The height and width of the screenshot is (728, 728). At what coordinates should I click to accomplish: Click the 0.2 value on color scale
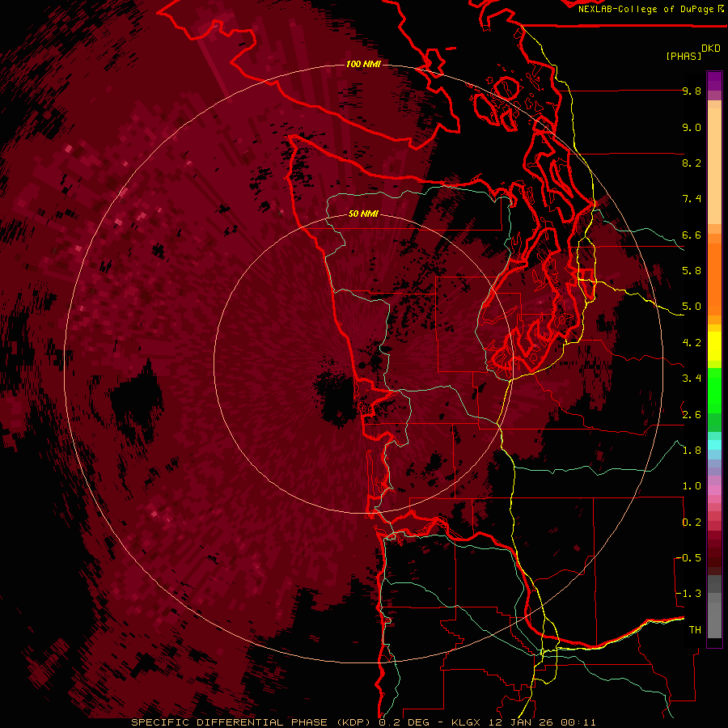(692, 523)
